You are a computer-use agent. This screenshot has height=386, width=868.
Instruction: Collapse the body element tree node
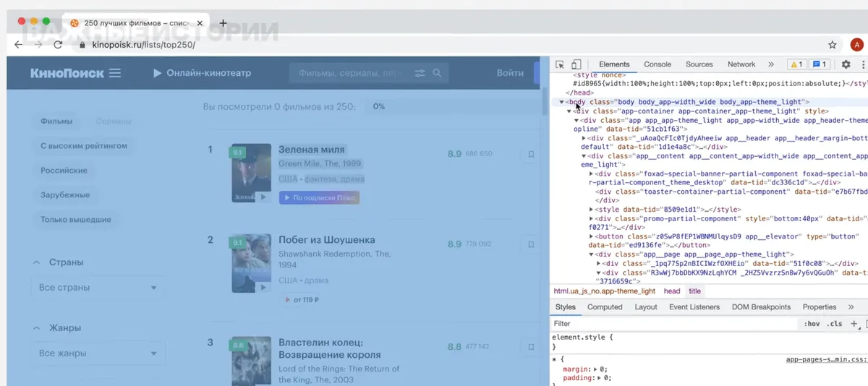(x=561, y=102)
